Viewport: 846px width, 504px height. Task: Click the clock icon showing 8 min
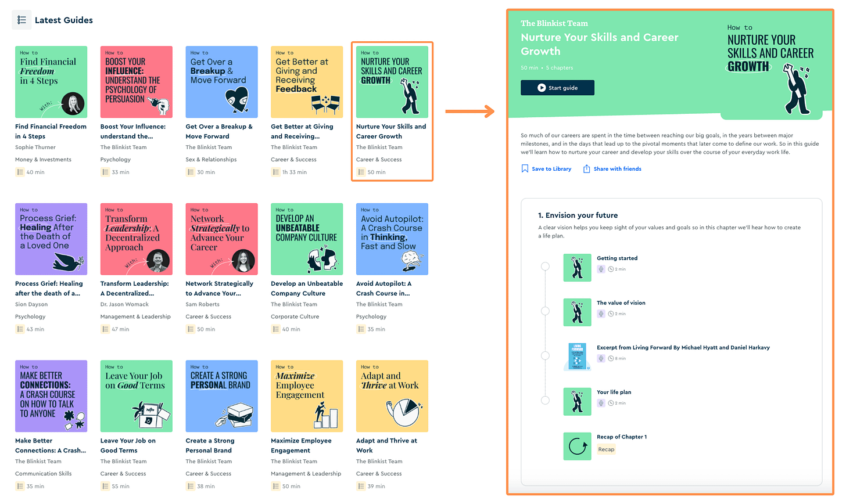tap(610, 358)
